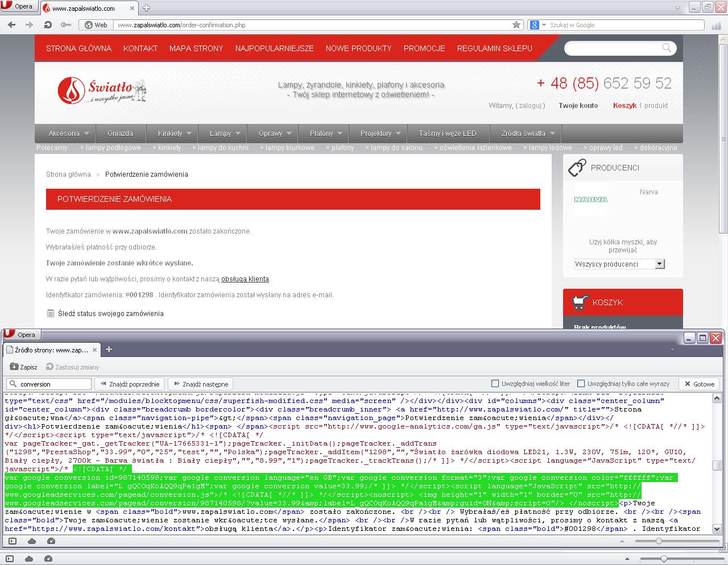The height and width of the screenshot is (565, 728).
Task: Select the Gniazda category tab
Action: pyautogui.click(x=120, y=134)
